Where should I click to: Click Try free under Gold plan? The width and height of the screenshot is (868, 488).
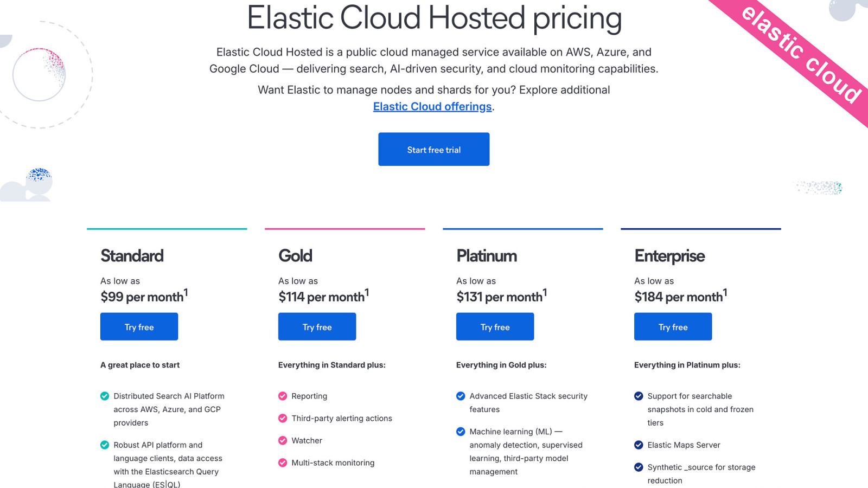click(317, 326)
